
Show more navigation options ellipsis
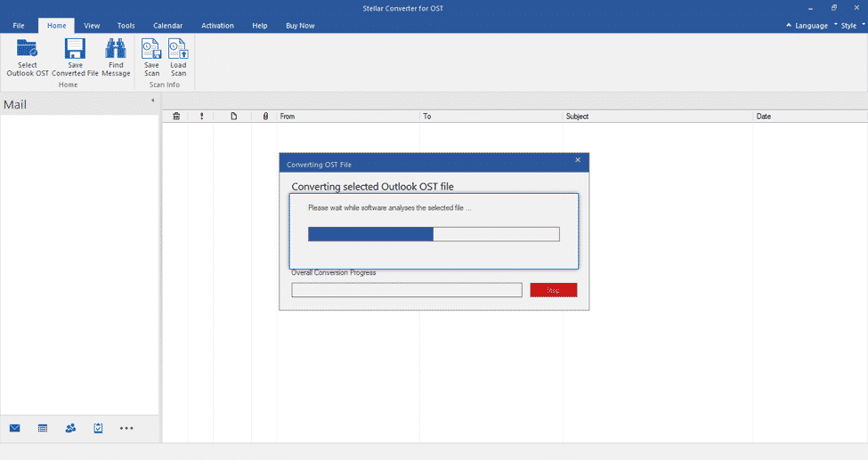(126, 428)
